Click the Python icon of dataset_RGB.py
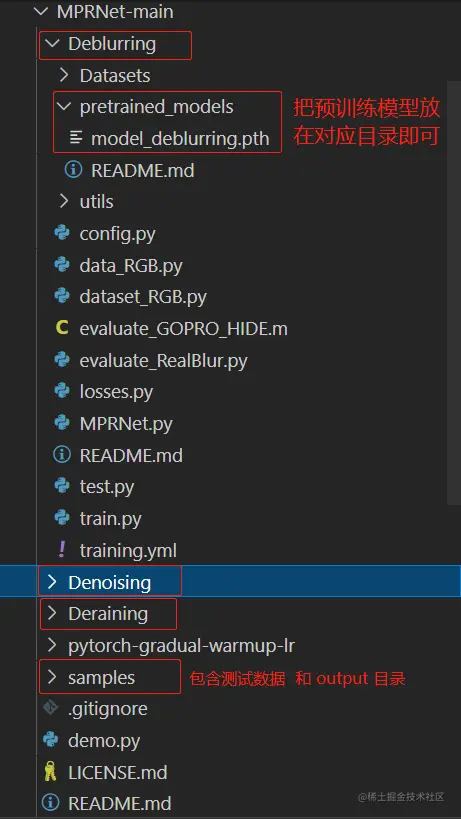The height and width of the screenshot is (819, 461). (62, 297)
